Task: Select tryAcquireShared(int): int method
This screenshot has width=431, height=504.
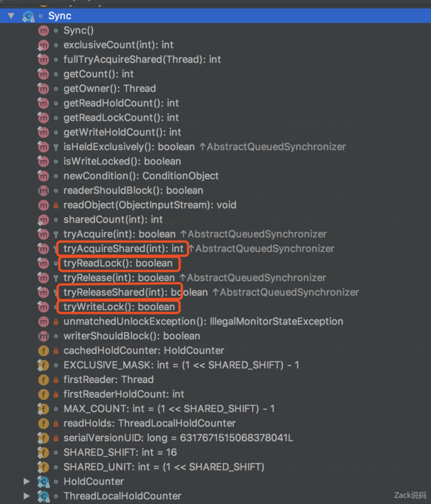Action: coord(124,248)
